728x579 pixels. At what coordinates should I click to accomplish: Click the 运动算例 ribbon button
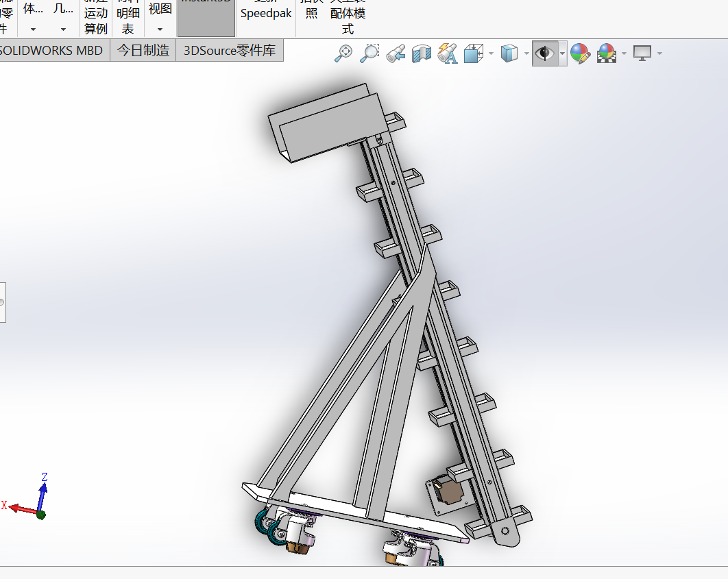(x=96, y=18)
